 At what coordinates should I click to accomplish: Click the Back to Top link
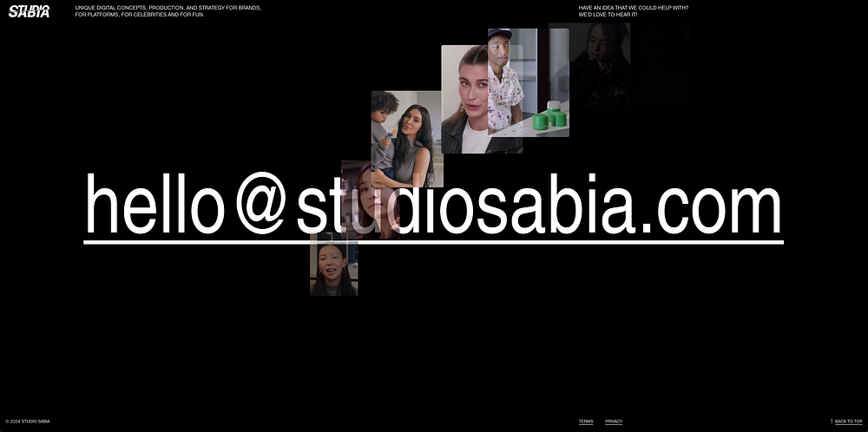coord(849,422)
